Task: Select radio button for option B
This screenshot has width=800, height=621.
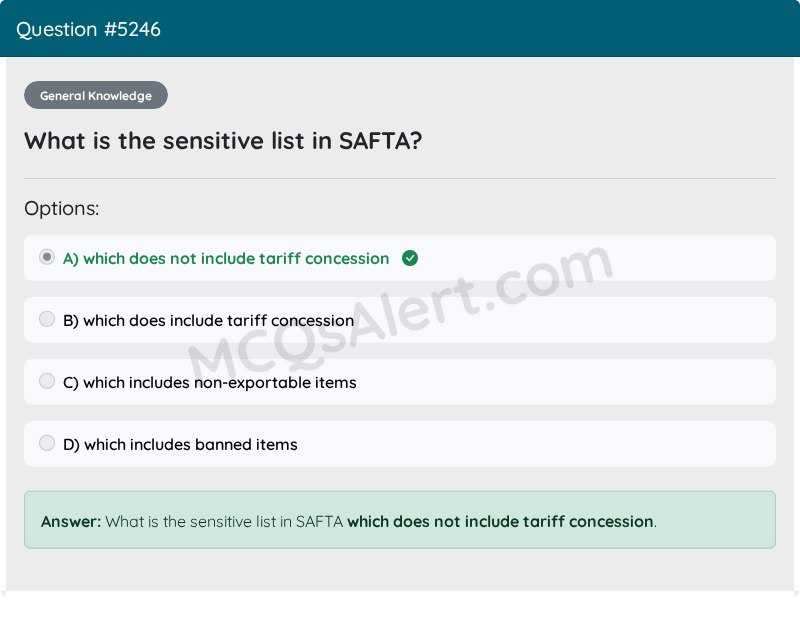Action: (47, 319)
